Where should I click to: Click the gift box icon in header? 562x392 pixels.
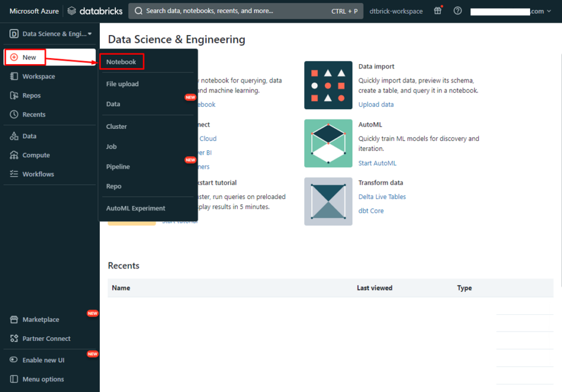coord(437,11)
